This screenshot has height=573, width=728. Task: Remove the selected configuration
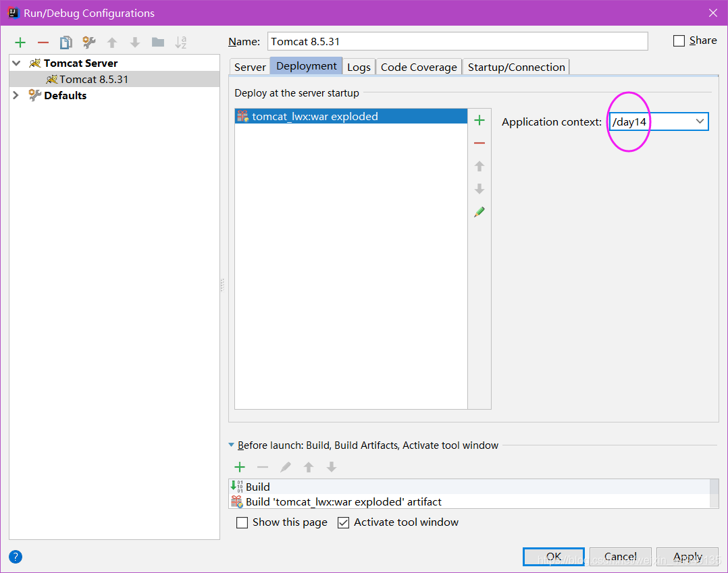tap(43, 43)
